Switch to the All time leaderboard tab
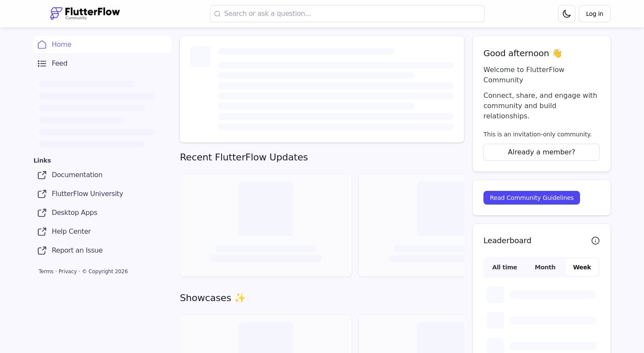 click(x=504, y=267)
